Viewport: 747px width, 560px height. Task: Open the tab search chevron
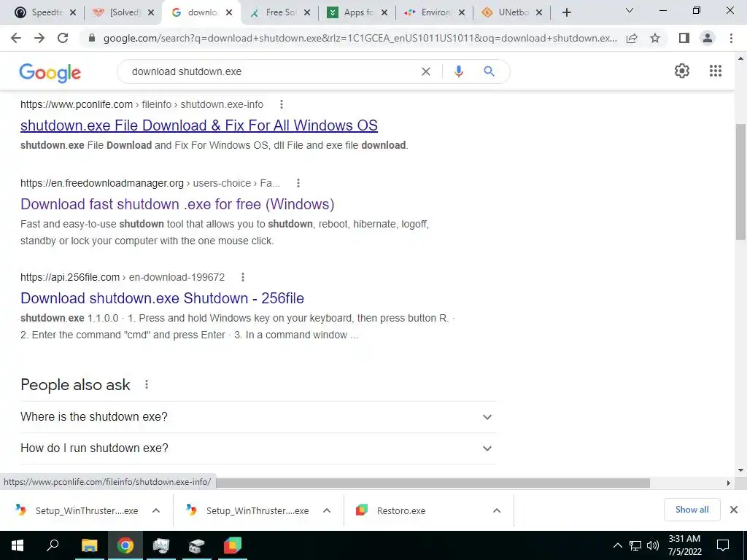pyautogui.click(x=630, y=10)
